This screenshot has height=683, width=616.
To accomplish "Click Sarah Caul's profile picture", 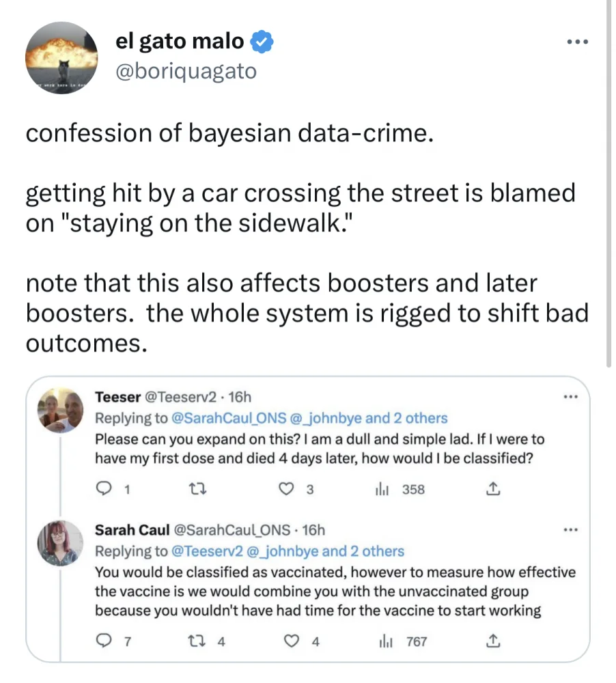I will pos(61,543).
